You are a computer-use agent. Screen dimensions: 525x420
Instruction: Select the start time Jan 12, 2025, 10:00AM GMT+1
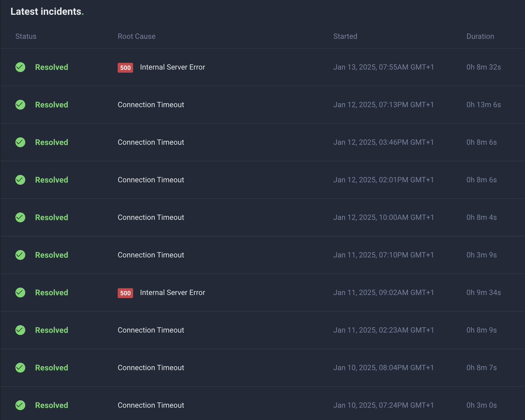(x=384, y=217)
